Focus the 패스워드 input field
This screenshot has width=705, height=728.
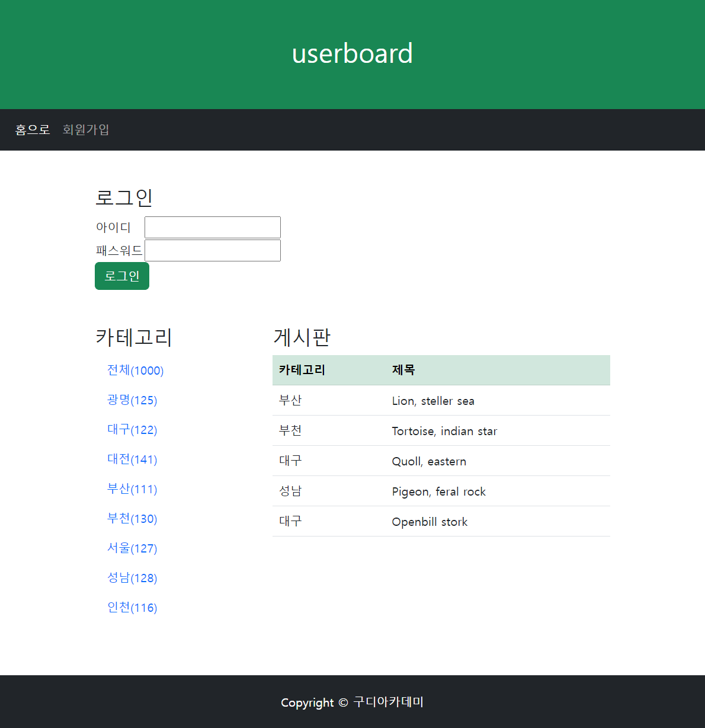(213, 250)
